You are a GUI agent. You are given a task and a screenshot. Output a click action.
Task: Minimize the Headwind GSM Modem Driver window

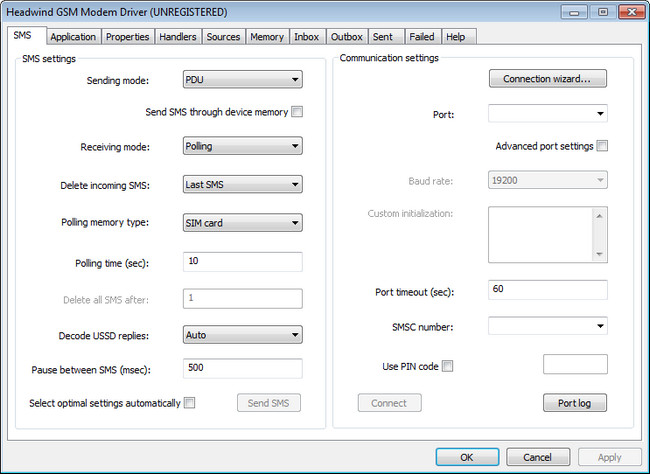(574, 12)
